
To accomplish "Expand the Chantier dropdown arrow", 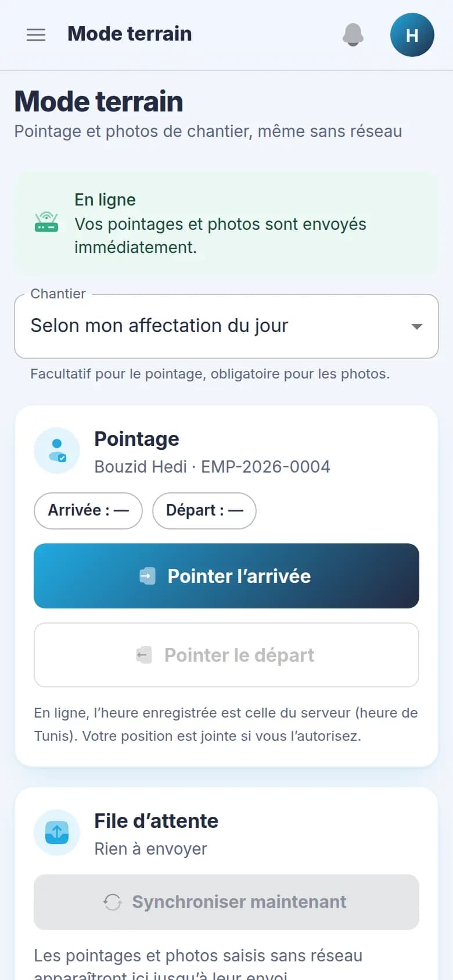I will pyautogui.click(x=416, y=326).
